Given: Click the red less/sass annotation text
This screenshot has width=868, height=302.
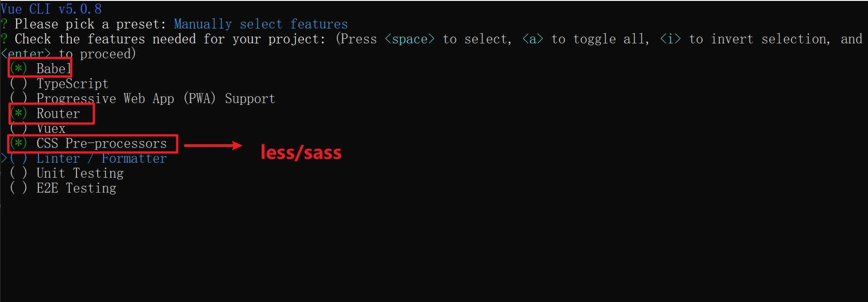Looking at the screenshot, I should tap(301, 153).
